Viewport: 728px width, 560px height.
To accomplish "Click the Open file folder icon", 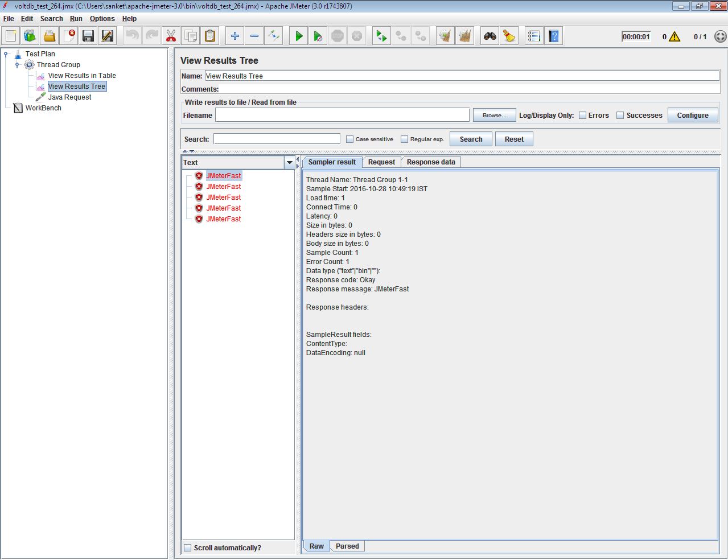I will (x=50, y=36).
